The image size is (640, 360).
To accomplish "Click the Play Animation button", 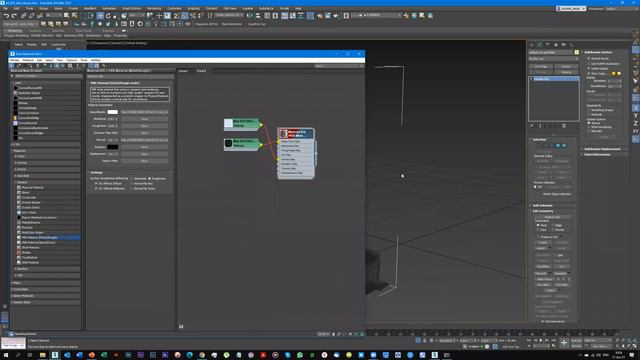I will click(x=541, y=340).
